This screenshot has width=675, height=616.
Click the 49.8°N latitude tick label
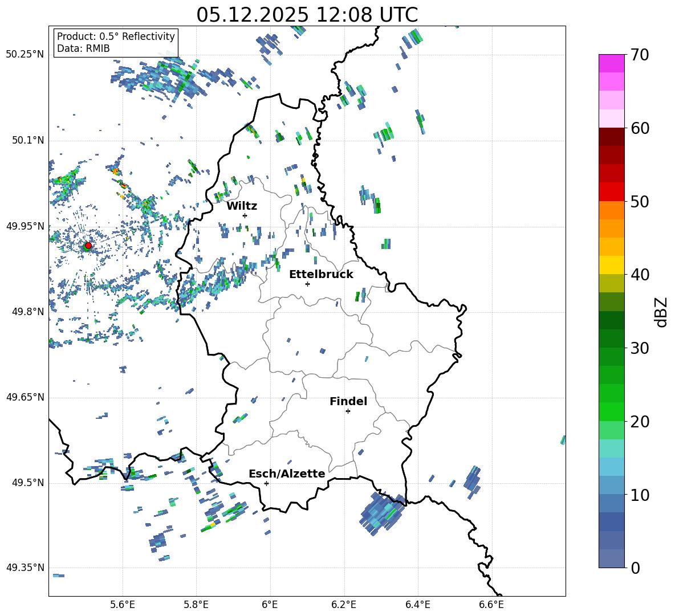coord(25,312)
